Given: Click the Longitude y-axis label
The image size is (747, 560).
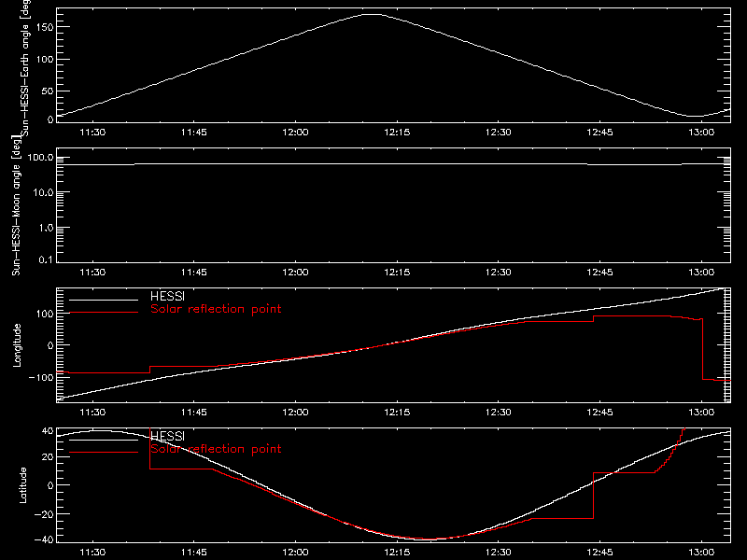Looking at the screenshot, I should click(17, 345).
